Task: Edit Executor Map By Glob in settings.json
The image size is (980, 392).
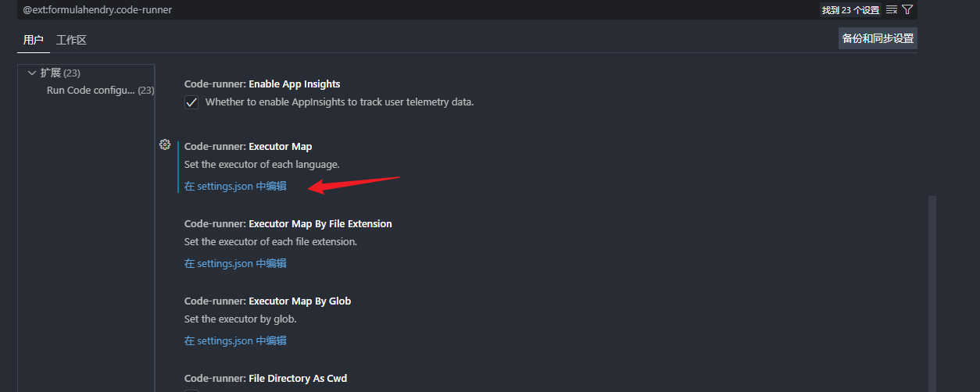Action: tap(235, 340)
